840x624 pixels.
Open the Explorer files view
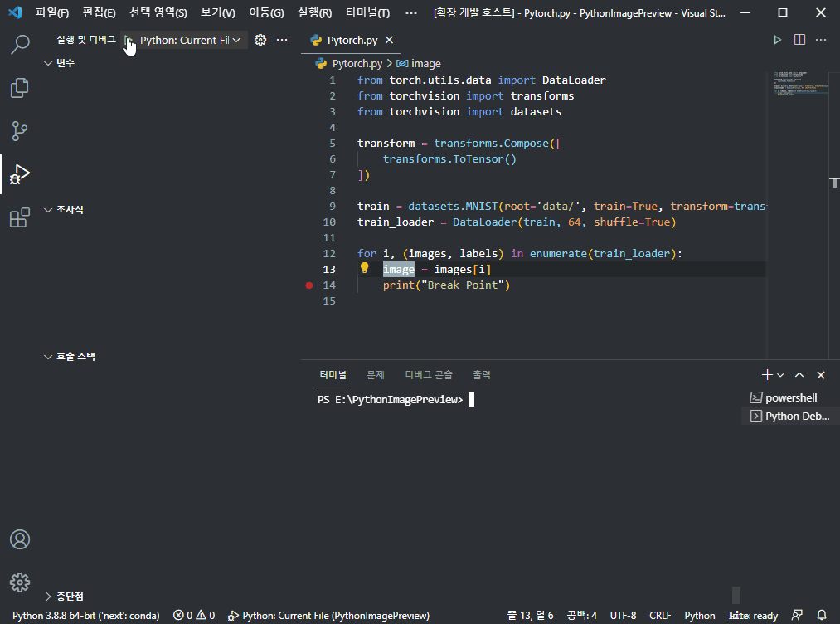tap(20, 88)
